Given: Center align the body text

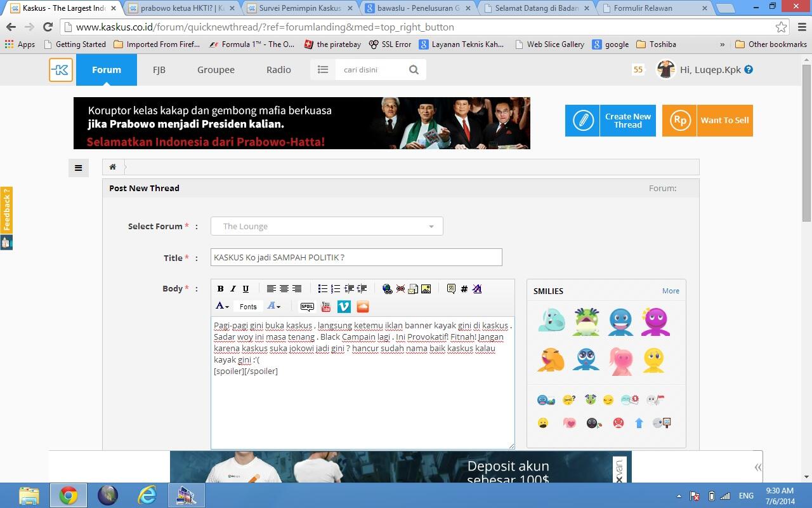Looking at the screenshot, I should pyautogui.click(x=284, y=289).
